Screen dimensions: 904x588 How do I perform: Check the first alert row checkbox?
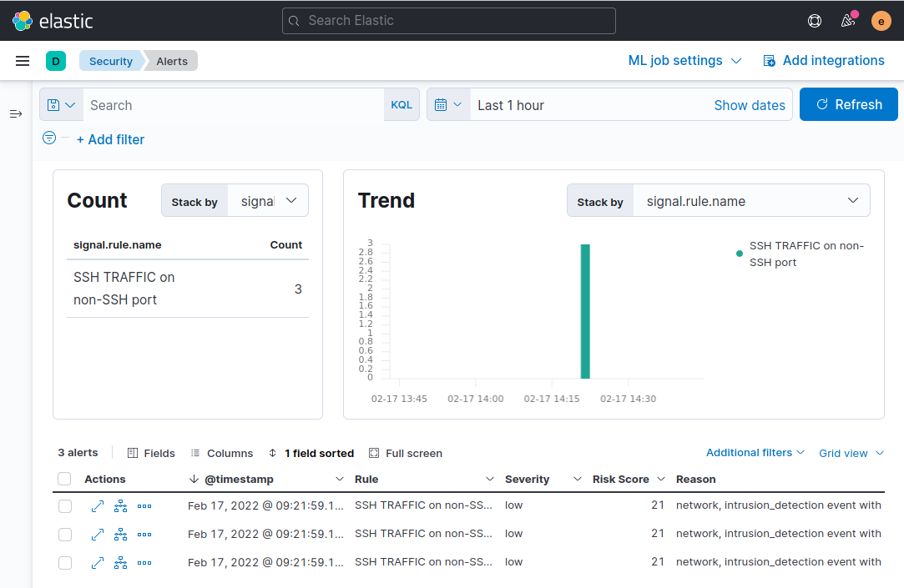65,506
